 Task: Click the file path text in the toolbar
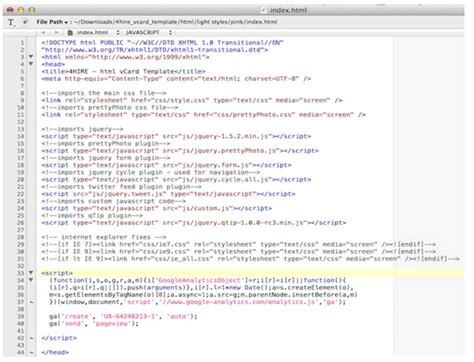pos(175,22)
